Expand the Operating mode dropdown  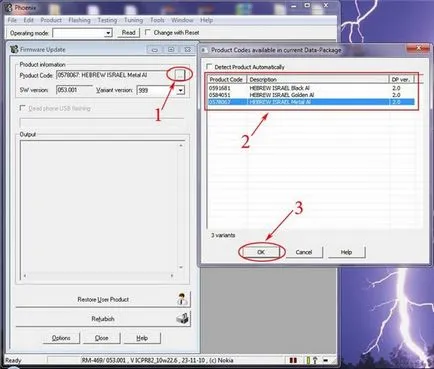tap(108, 33)
